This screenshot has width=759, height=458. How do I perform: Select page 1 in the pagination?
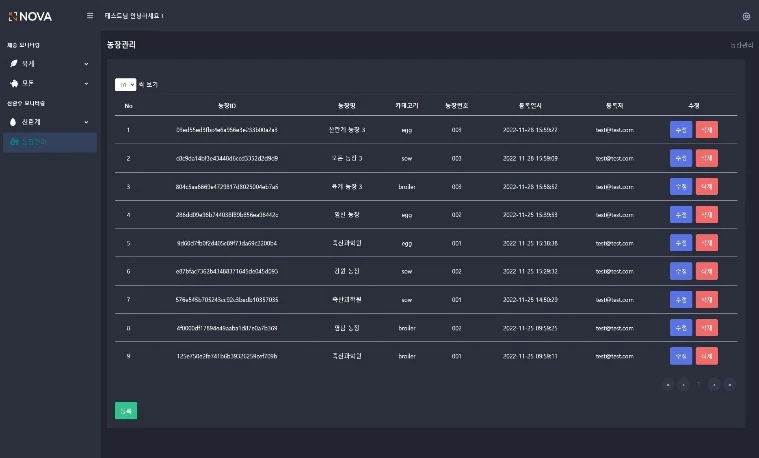click(x=698, y=384)
